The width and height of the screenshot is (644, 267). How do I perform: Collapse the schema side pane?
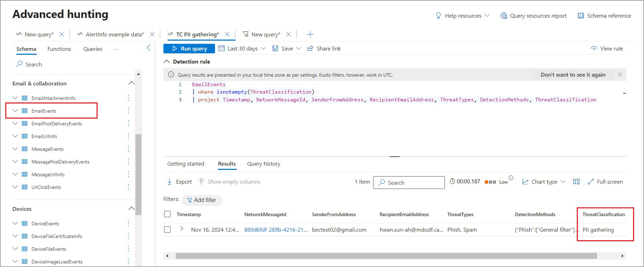pyautogui.click(x=149, y=48)
